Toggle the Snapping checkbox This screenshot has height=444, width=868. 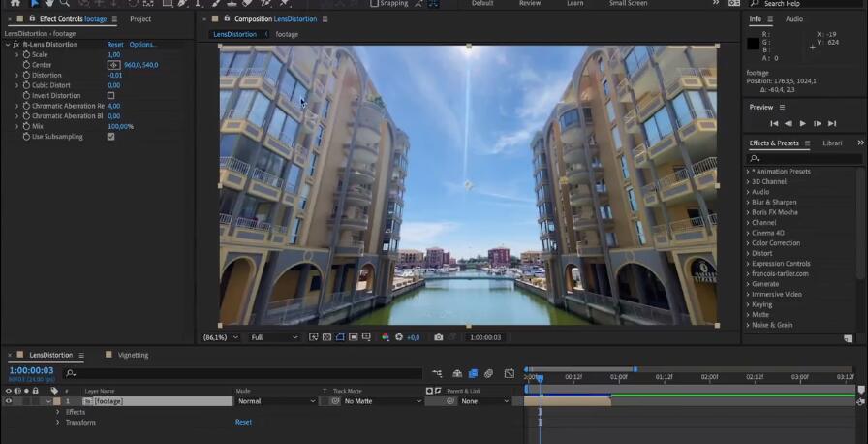click(x=374, y=3)
